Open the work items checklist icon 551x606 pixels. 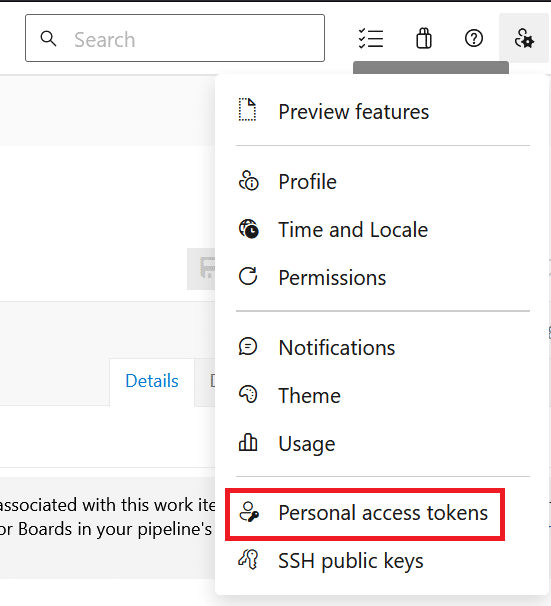click(371, 38)
